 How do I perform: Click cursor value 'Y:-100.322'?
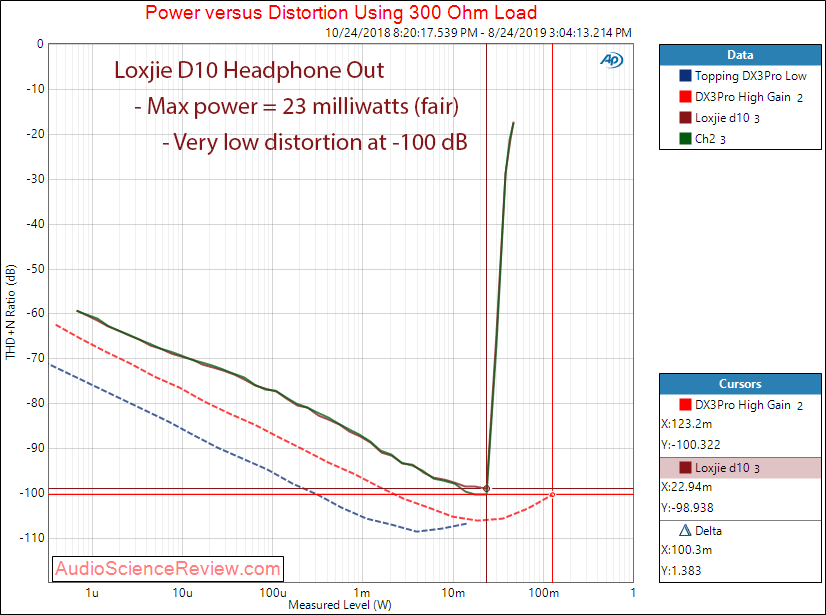click(x=691, y=445)
